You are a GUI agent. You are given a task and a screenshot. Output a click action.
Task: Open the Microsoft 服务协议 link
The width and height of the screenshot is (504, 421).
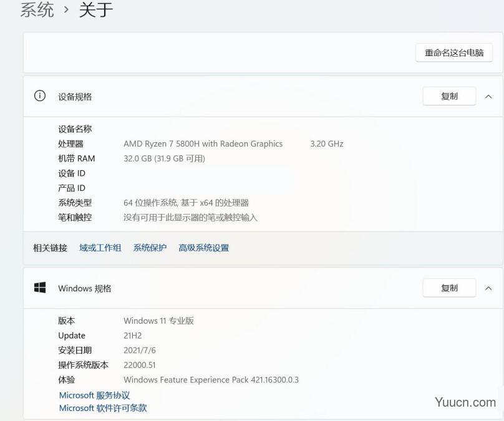click(x=95, y=395)
